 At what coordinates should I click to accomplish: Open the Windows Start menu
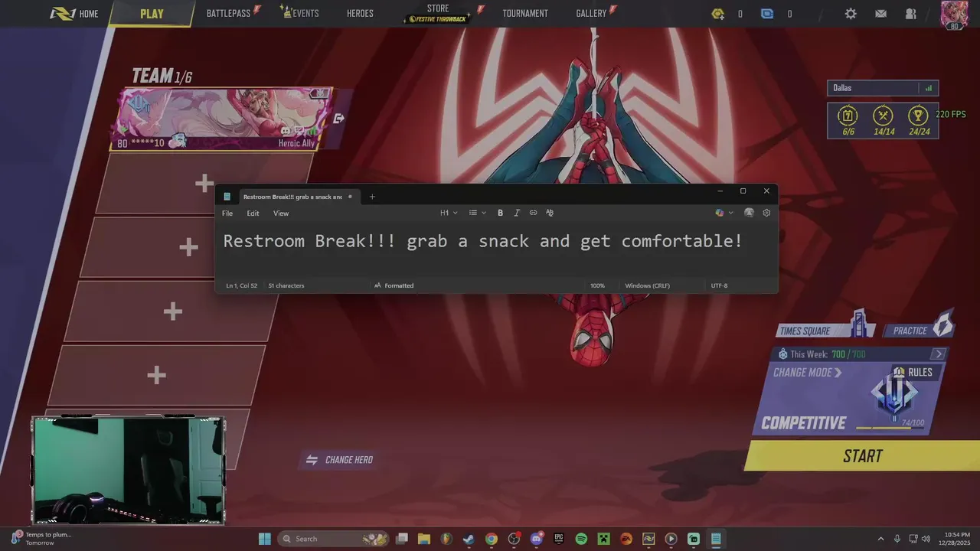pos(264,539)
